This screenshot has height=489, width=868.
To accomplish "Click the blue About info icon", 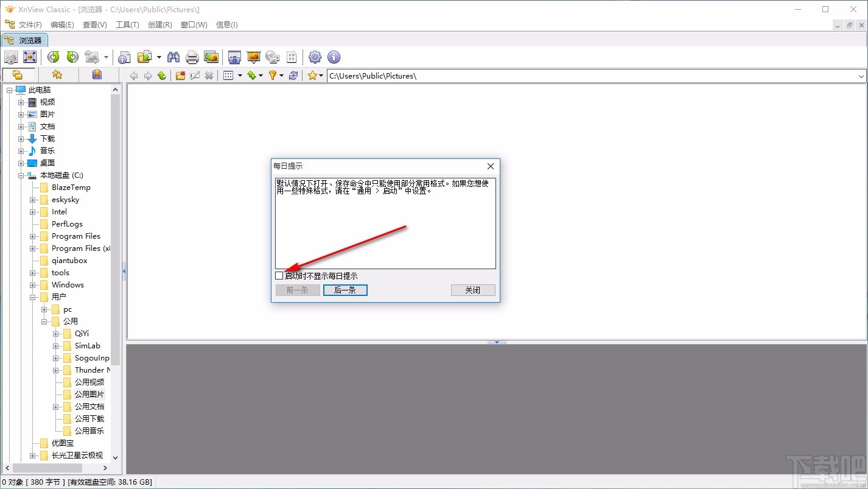I will (334, 57).
